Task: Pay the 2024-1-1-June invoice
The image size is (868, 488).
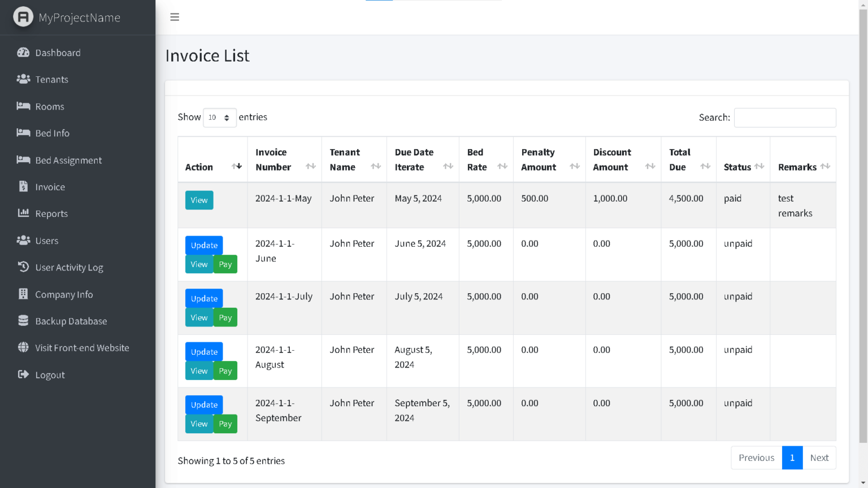Action: point(225,264)
